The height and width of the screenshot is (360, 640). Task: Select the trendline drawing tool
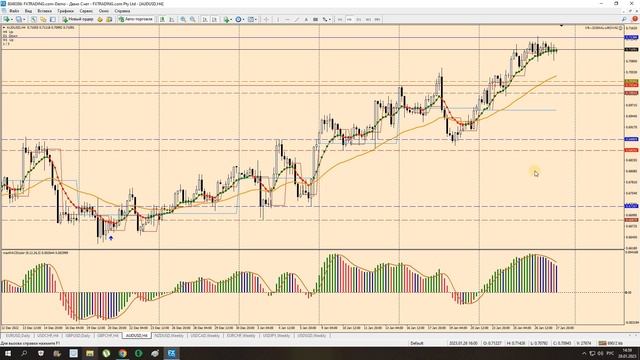click(x=297, y=19)
